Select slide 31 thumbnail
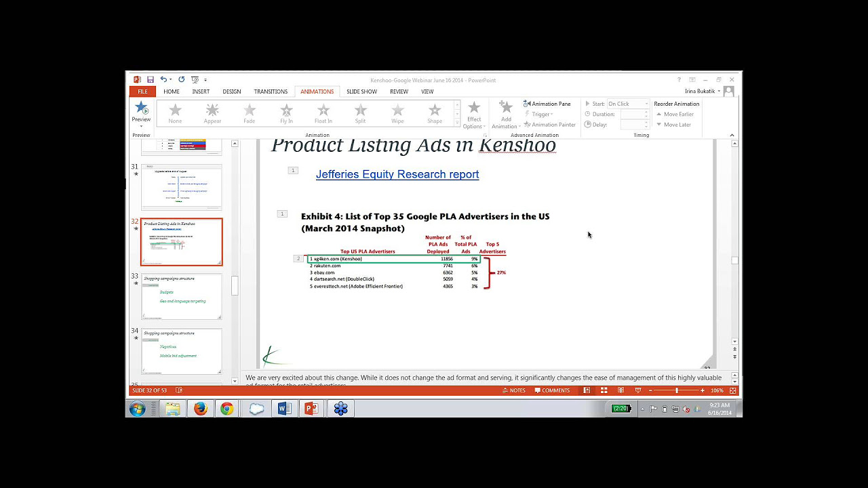Viewport: 868px width, 488px height. 181,187
